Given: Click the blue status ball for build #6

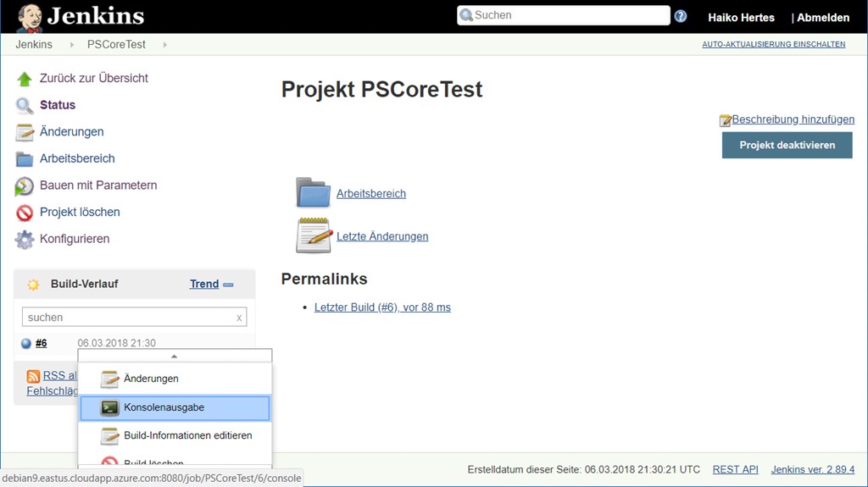Looking at the screenshot, I should (26, 343).
